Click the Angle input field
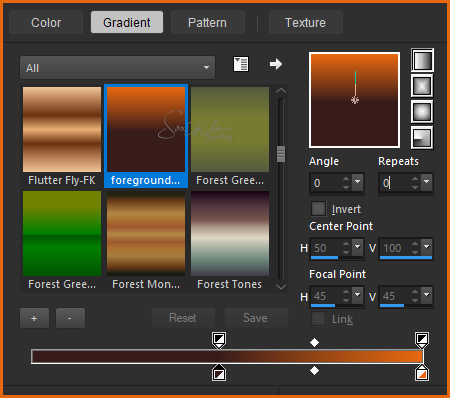 click(x=326, y=183)
